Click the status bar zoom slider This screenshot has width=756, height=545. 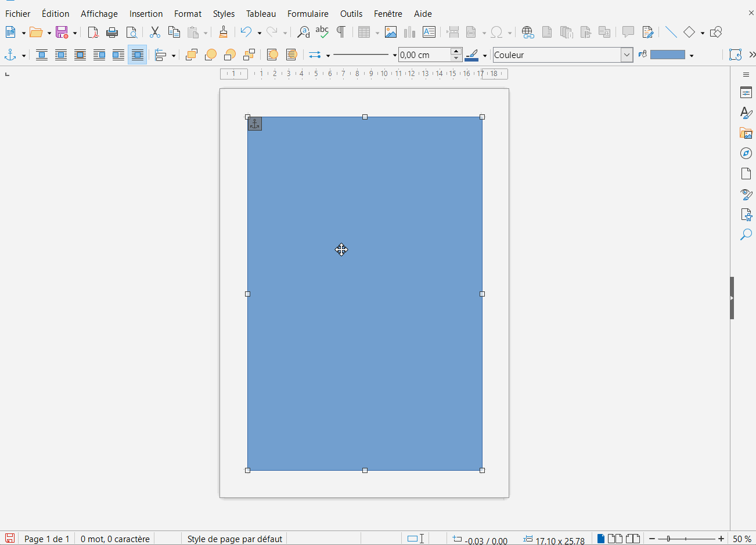pyautogui.click(x=687, y=539)
